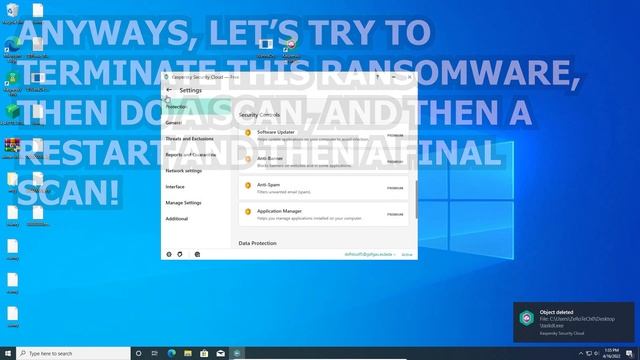Click Premium label on Anti-Banner row
This screenshot has width=640, height=360.
(x=395, y=162)
